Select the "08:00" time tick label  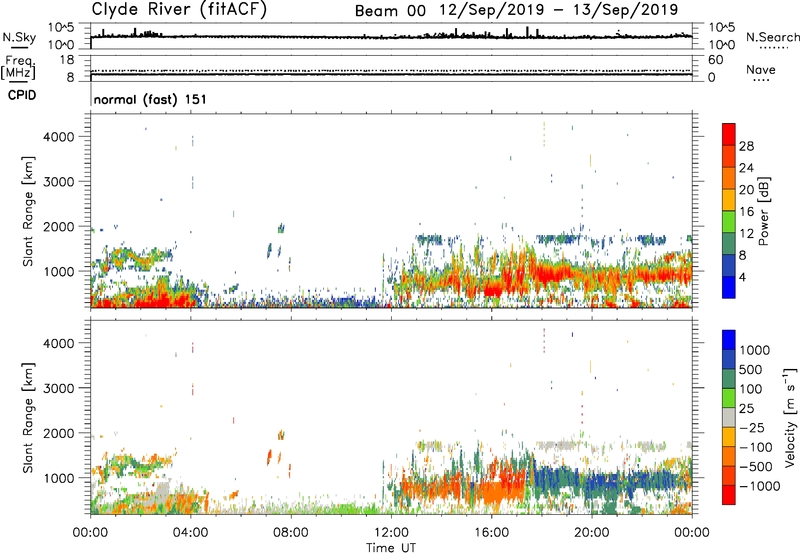[x=291, y=533]
